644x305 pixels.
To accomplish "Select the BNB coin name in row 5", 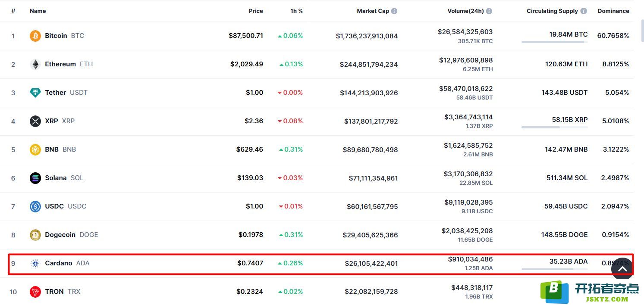I will [x=52, y=149].
